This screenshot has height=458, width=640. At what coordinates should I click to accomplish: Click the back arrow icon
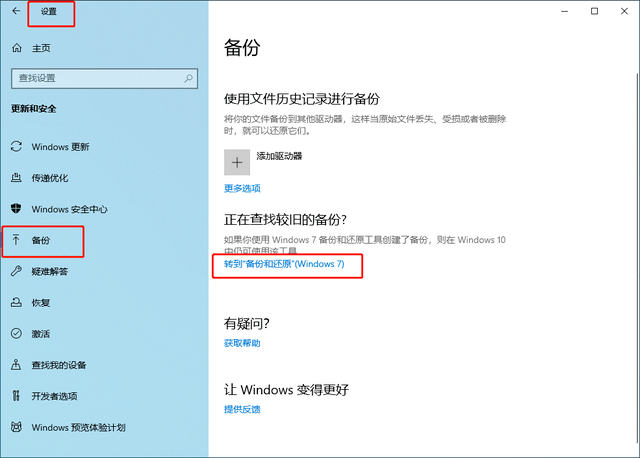[x=16, y=11]
